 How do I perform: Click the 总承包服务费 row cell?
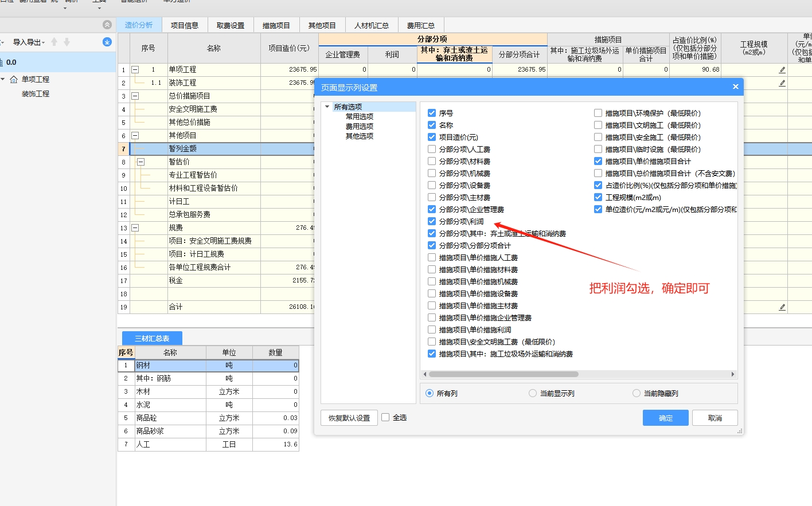214,215
